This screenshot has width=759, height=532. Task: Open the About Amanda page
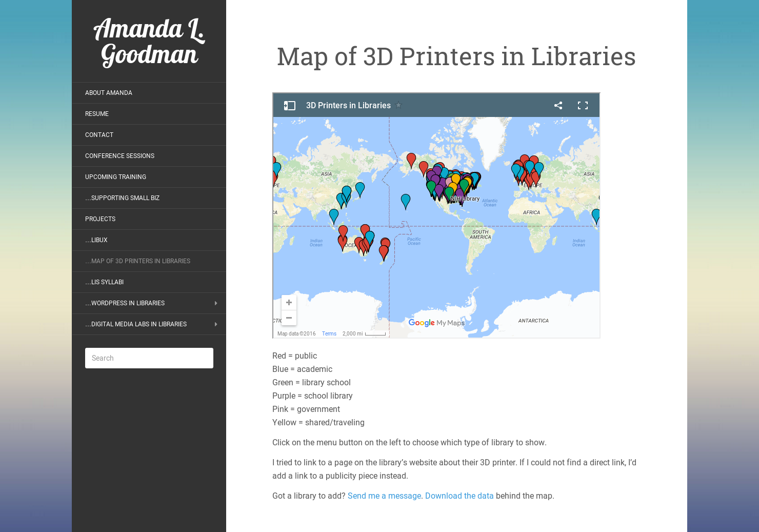pyautogui.click(x=109, y=93)
